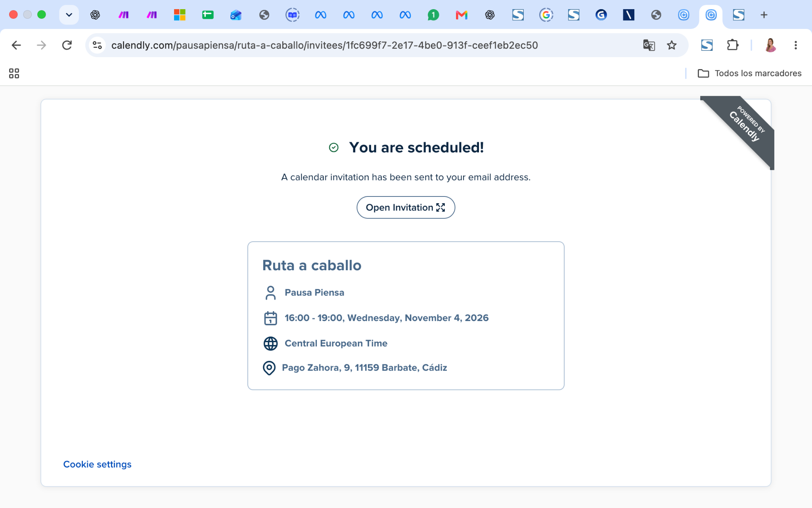Click the location pin icon
Viewport: 812px width, 508px height.
269,368
